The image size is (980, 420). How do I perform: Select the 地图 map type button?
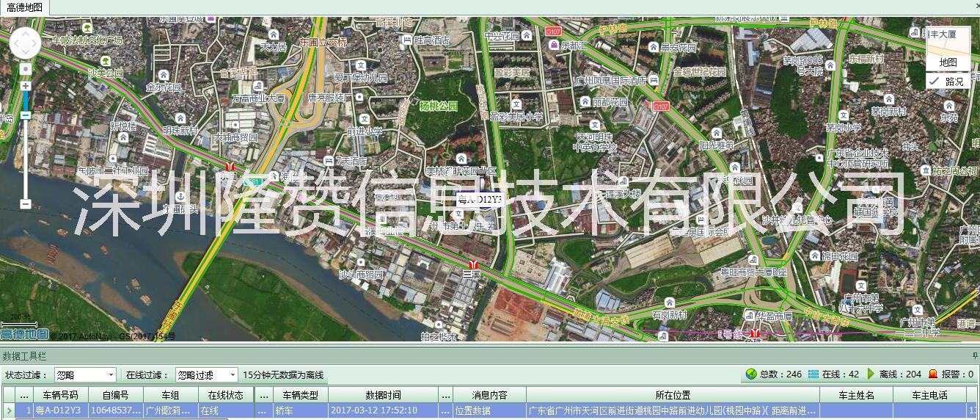pyautogui.click(x=948, y=62)
